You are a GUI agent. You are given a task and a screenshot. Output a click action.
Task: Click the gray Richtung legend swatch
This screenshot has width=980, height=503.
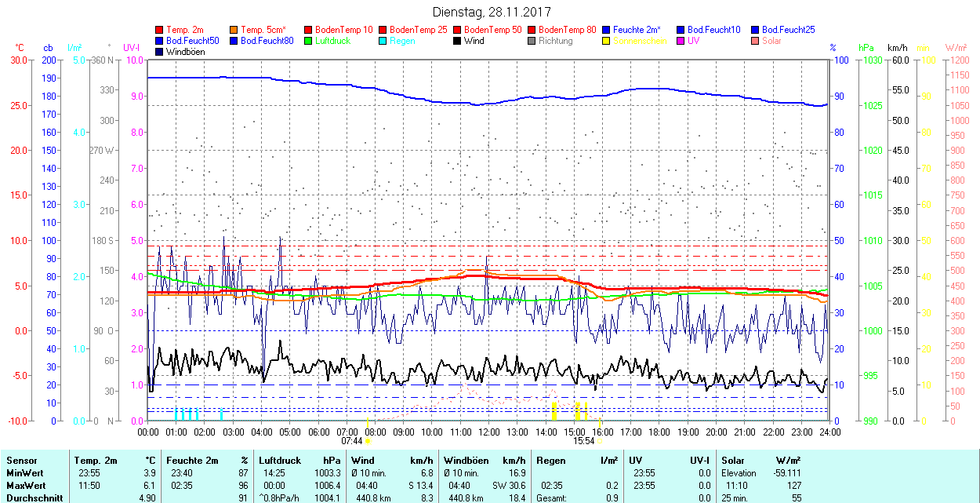[532, 41]
